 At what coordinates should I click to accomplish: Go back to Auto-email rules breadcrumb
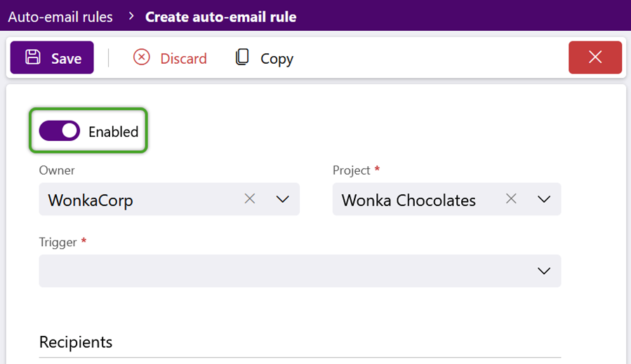pos(60,17)
